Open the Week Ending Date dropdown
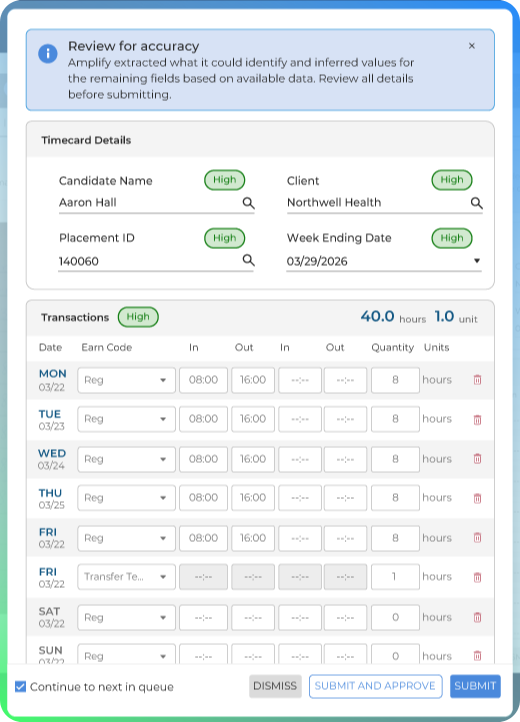 [x=477, y=261]
